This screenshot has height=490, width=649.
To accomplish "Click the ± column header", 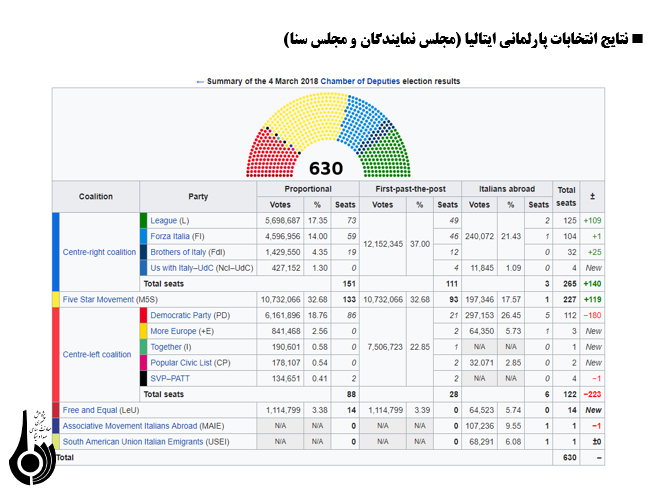I will coord(592,197).
